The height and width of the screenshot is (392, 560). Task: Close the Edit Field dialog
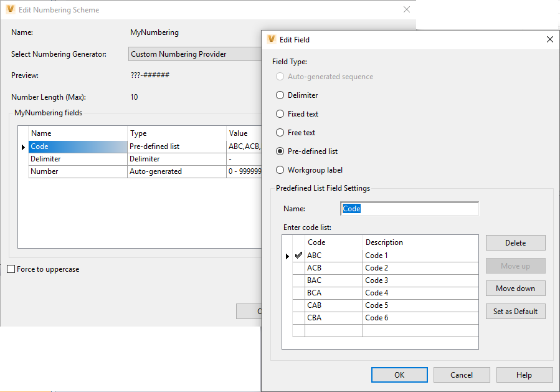pyautogui.click(x=549, y=39)
